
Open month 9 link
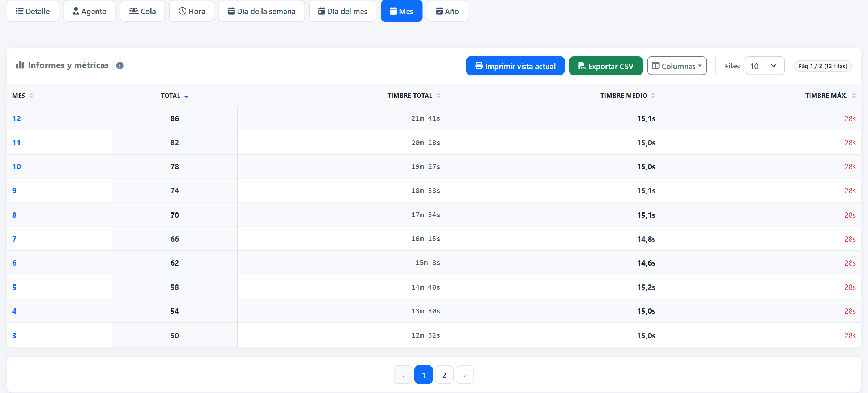coord(14,191)
